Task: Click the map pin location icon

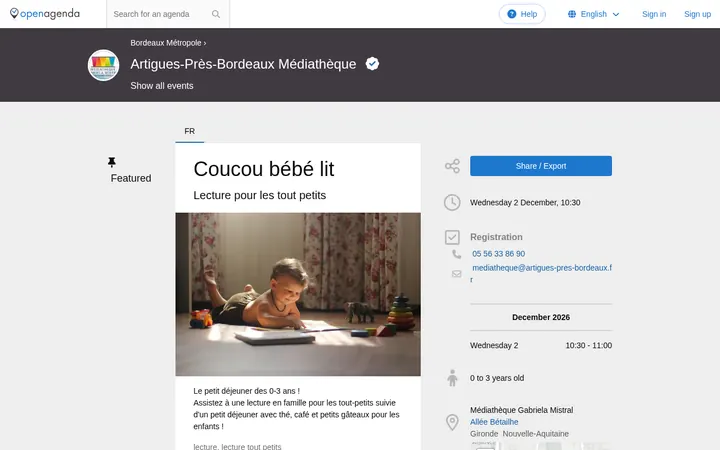Action: pyautogui.click(x=452, y=422)
